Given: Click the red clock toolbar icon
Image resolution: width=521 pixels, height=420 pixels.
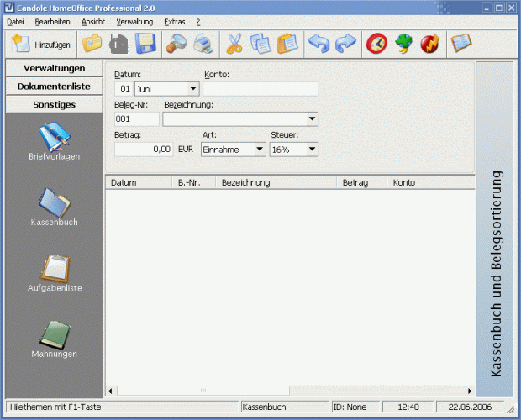Looking at the screenshot, I should 377,44.
